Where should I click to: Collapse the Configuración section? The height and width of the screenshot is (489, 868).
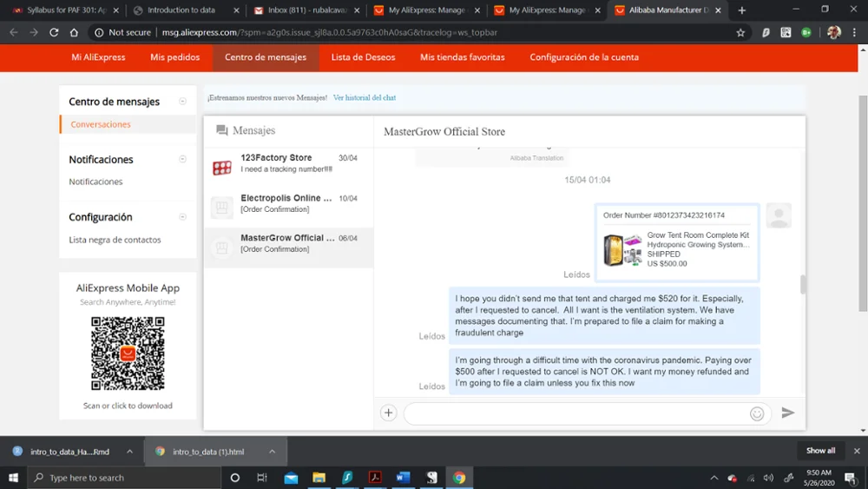[182, 217]
